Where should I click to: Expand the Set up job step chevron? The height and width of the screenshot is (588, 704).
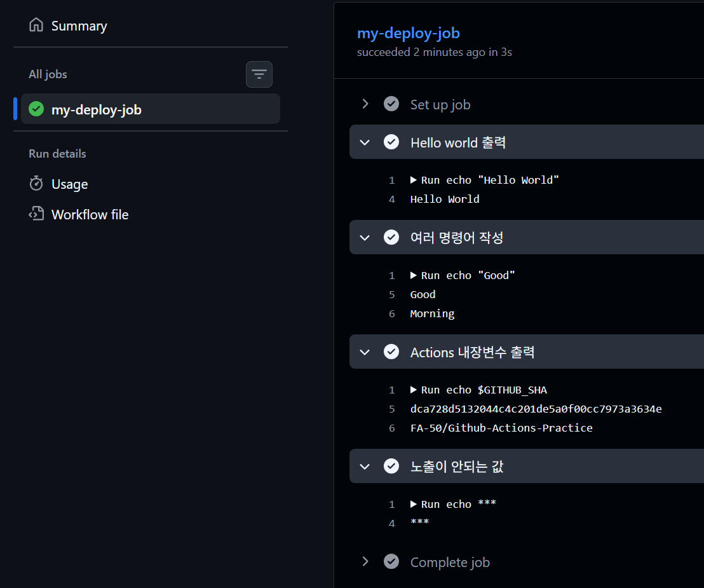[x=365, y=104]
